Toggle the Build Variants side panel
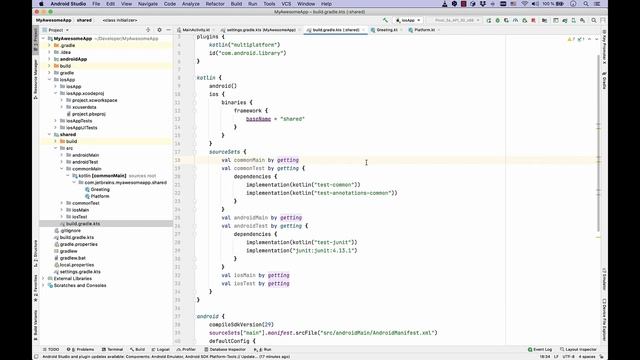Screen dimensions: 640x360 click(x=36, y=325)
